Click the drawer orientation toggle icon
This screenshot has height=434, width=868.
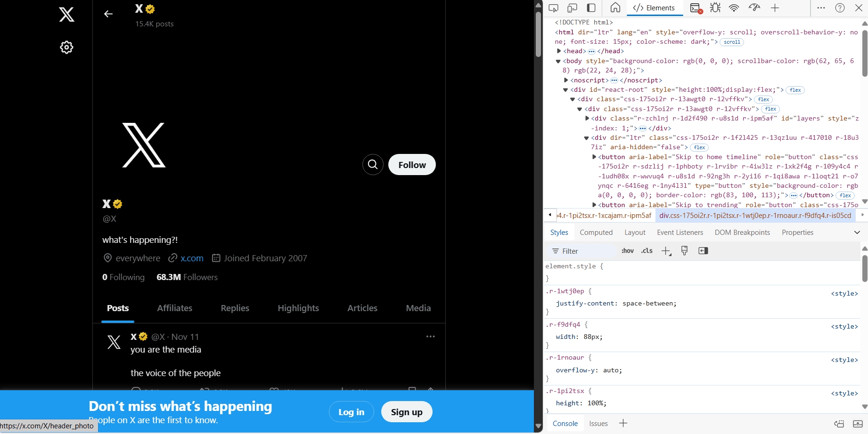839,424
